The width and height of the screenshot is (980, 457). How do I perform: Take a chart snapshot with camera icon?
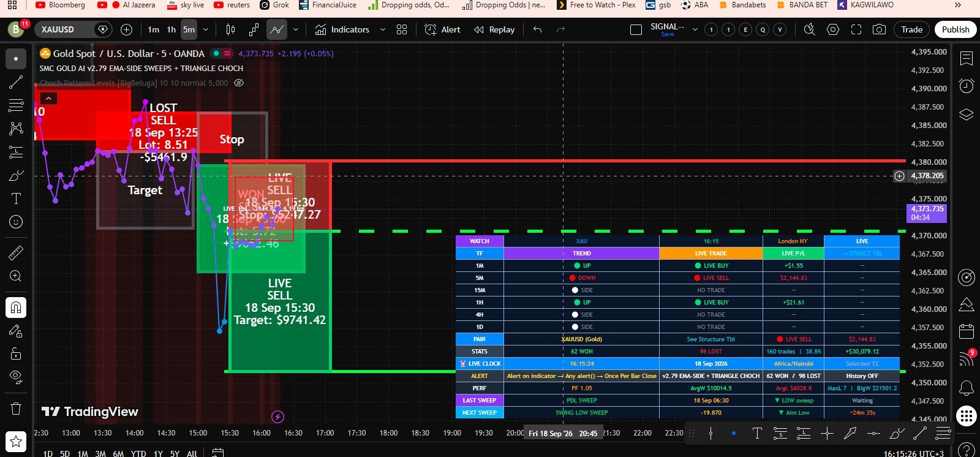879,29
